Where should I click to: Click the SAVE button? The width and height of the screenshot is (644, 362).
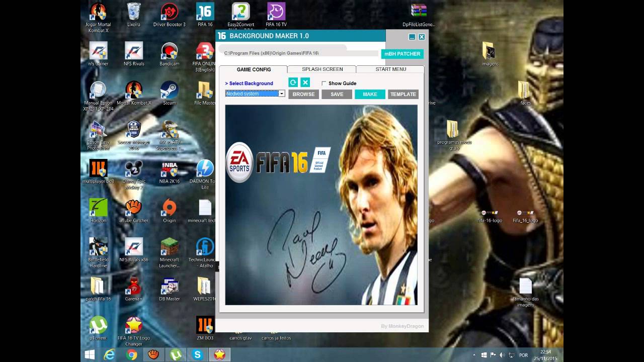(337, 94)
